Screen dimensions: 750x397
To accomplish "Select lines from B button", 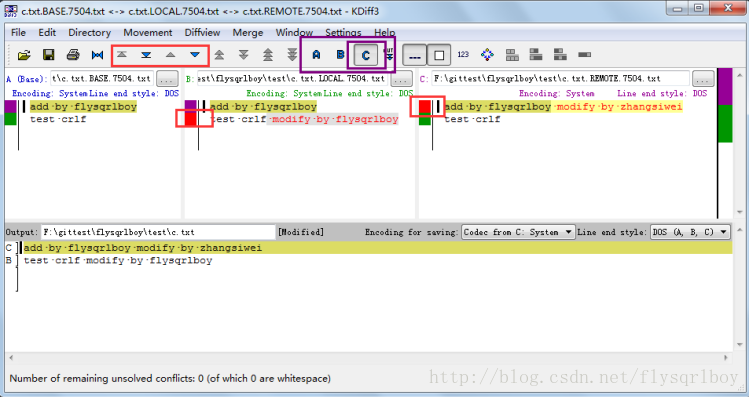I will click(340, 55).
